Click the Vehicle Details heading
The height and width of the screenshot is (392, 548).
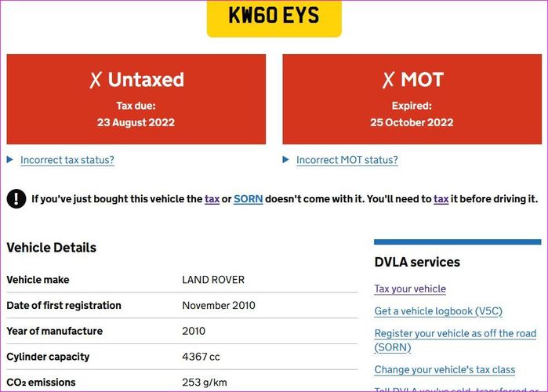point(52,248)
